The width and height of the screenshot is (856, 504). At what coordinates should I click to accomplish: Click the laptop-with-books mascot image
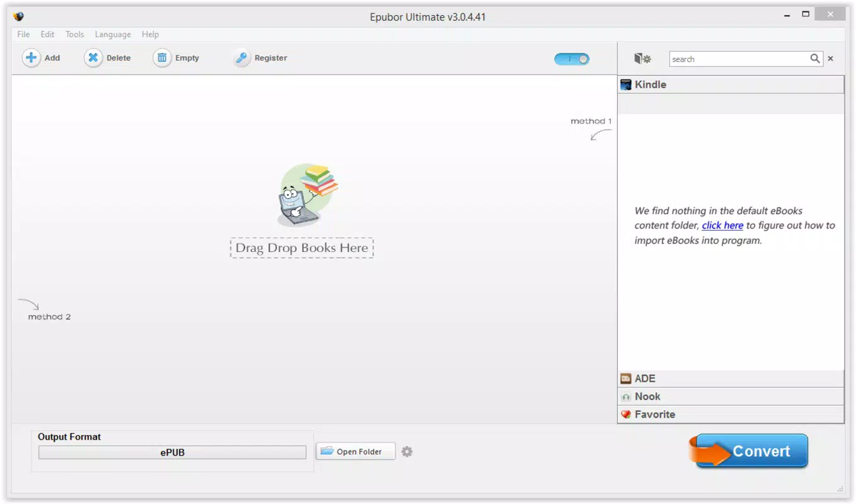(x=308, y=195)
